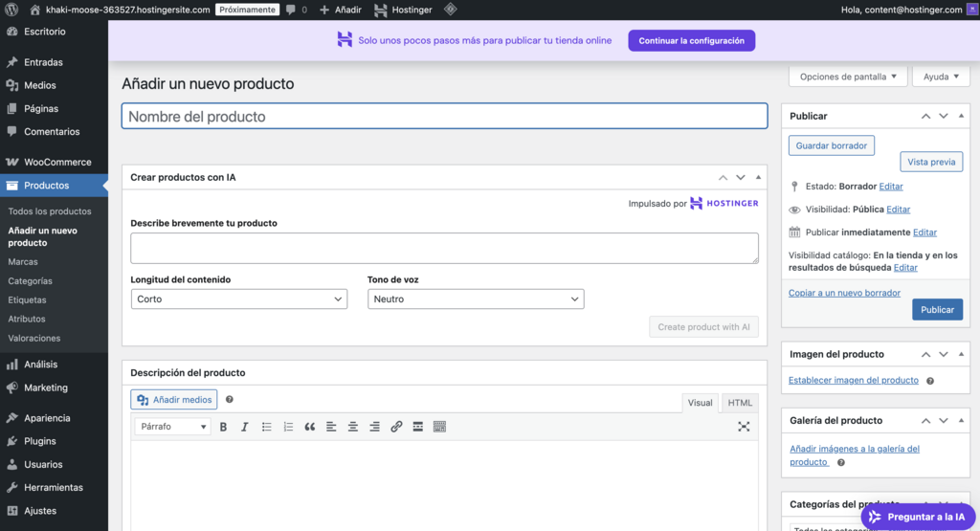980x531 pixels.
Task: Toggle the Publicar panel collapse arrow
Action: (x=963, y=116)
